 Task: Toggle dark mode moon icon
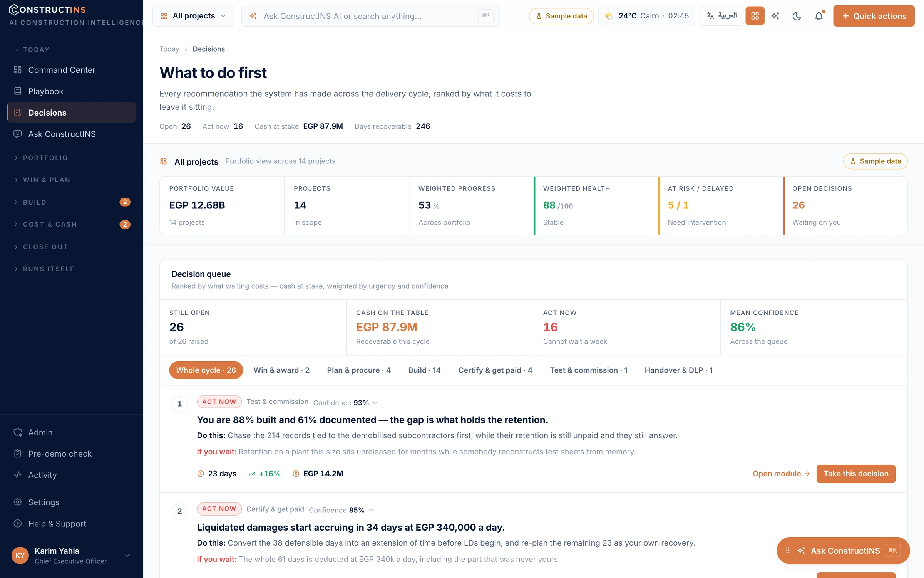click(797, 16)
